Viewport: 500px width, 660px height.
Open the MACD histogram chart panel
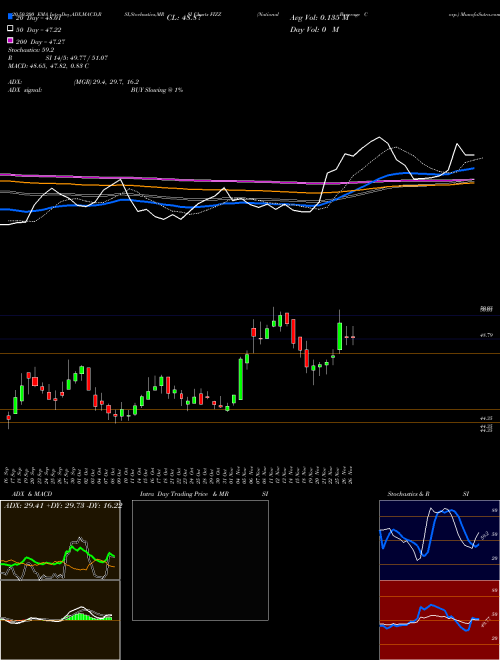[60, 620]
